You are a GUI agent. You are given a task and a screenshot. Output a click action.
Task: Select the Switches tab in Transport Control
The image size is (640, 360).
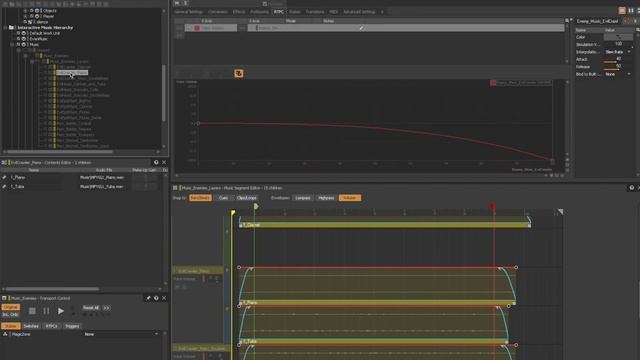[31, 326]
